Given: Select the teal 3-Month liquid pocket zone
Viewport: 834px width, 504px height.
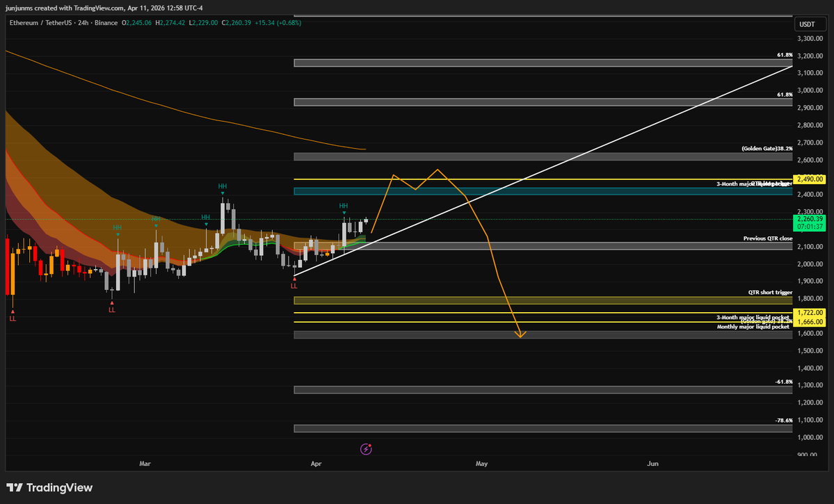Looking at the screenshot, I should [x=543, y=191].
